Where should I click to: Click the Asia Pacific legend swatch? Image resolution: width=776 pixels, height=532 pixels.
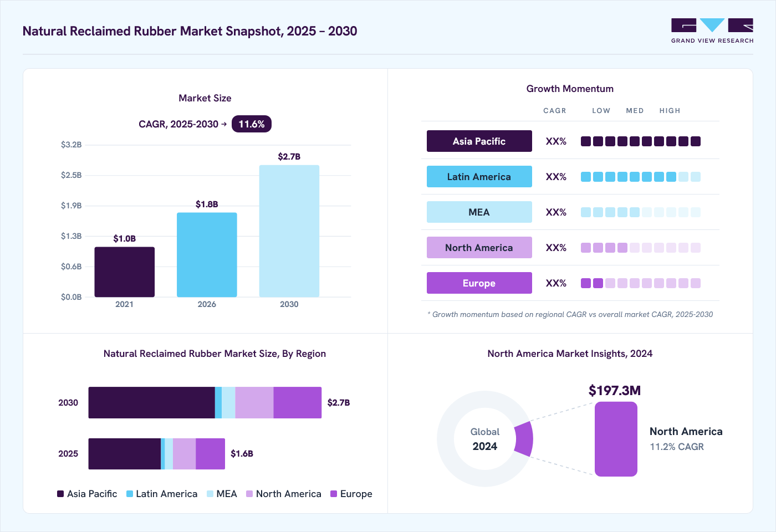(x=60, y=494)
